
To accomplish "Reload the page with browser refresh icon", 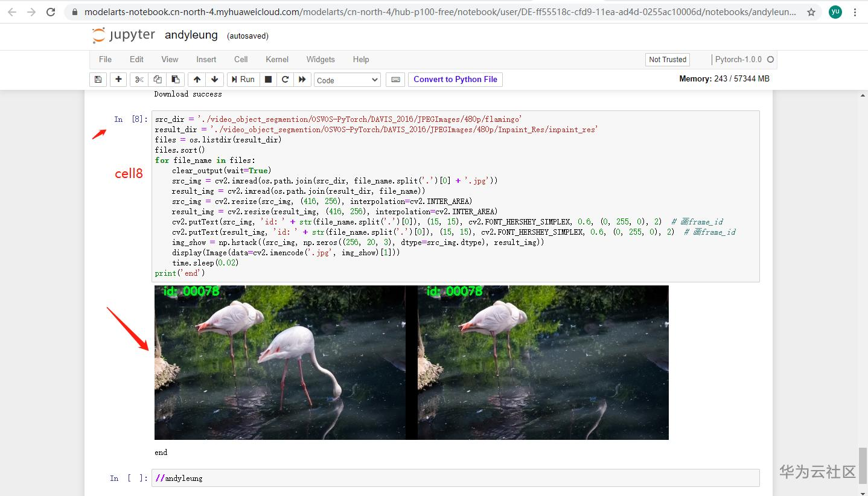I will [51, 12].
